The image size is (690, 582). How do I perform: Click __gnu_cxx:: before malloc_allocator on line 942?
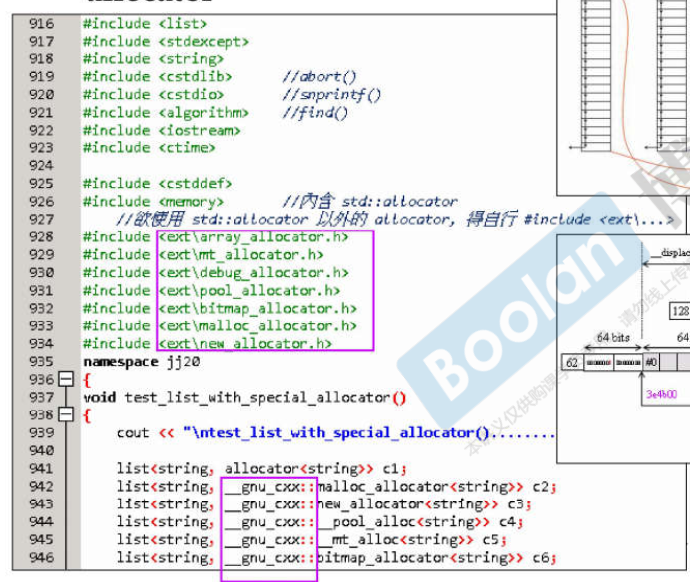coord(269,487)
